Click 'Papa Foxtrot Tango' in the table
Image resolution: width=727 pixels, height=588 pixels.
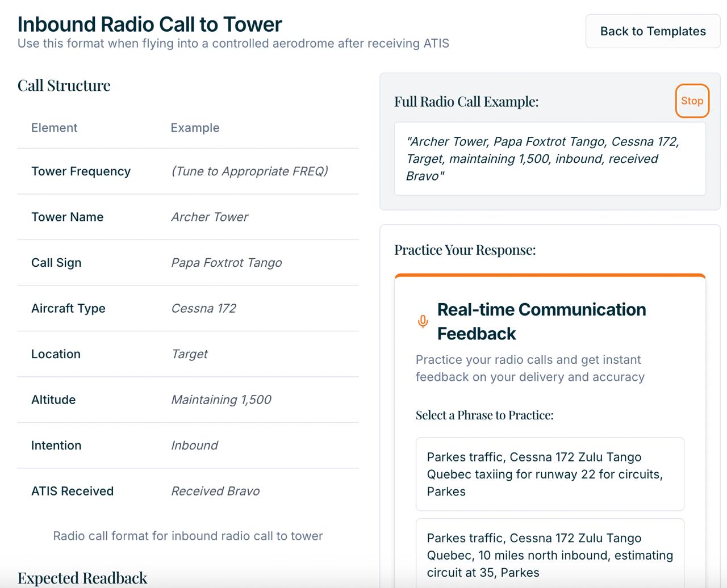click(226, 263)
